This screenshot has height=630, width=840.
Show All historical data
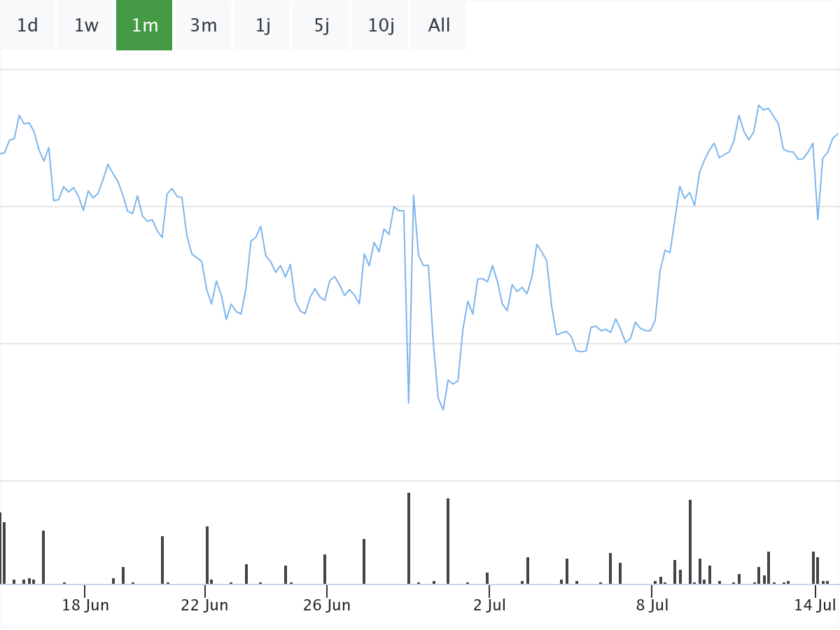[x=439, y=26]
